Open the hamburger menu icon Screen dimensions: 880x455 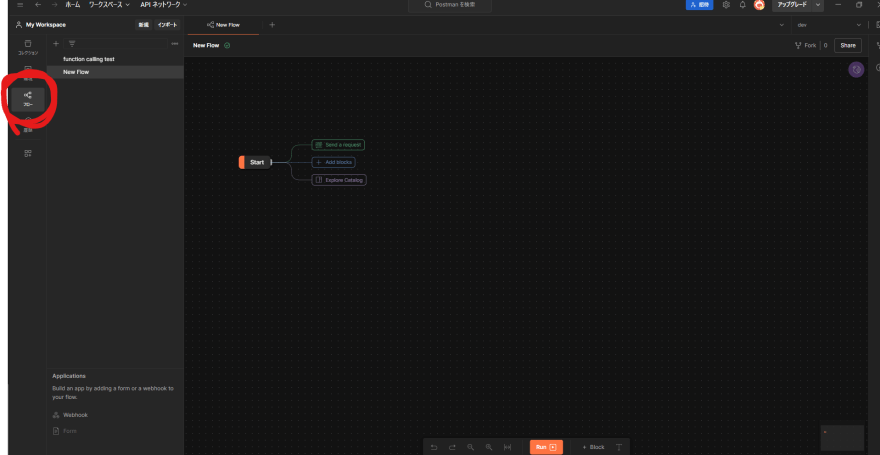click(x=20, y=4)
